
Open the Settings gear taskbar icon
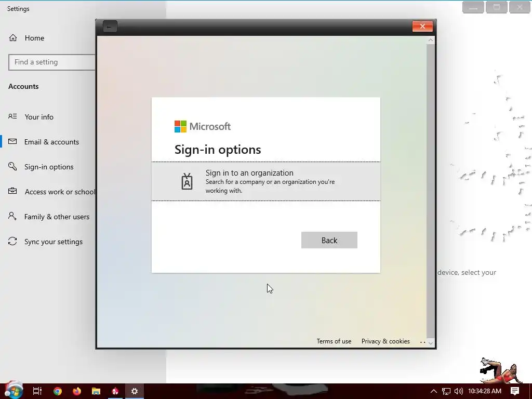(135, 391)
